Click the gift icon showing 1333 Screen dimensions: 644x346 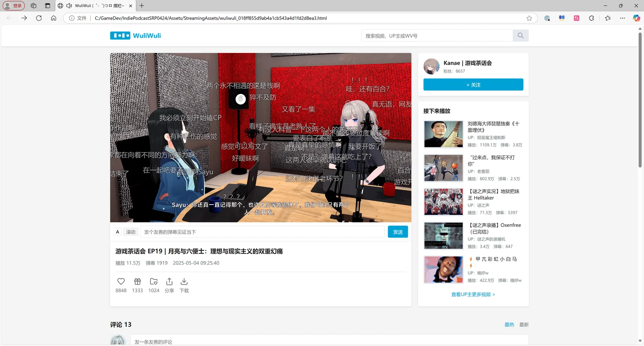coord(137,281)
